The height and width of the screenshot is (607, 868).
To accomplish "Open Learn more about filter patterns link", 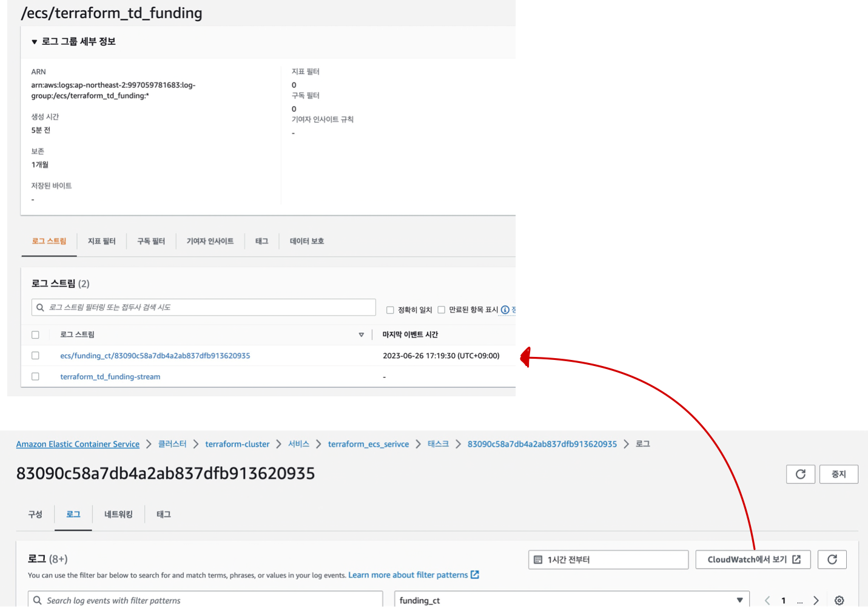I will [x=414, y=575].
